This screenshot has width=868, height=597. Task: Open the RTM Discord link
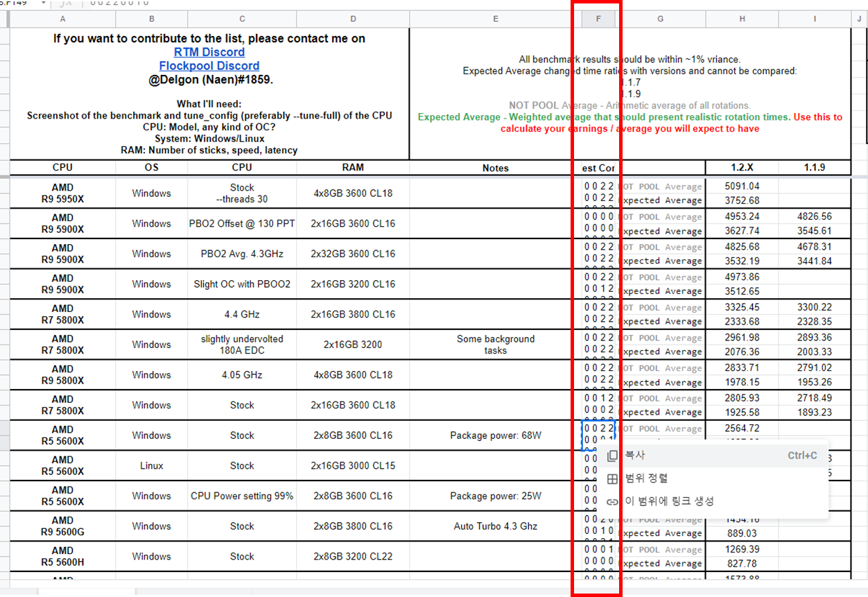click(x=209, y=52)
